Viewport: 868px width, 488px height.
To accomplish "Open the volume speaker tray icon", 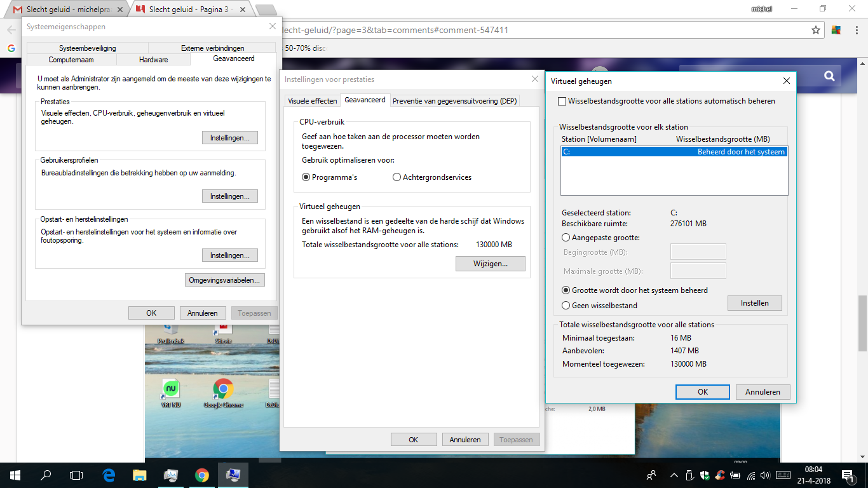I will 766,475.
